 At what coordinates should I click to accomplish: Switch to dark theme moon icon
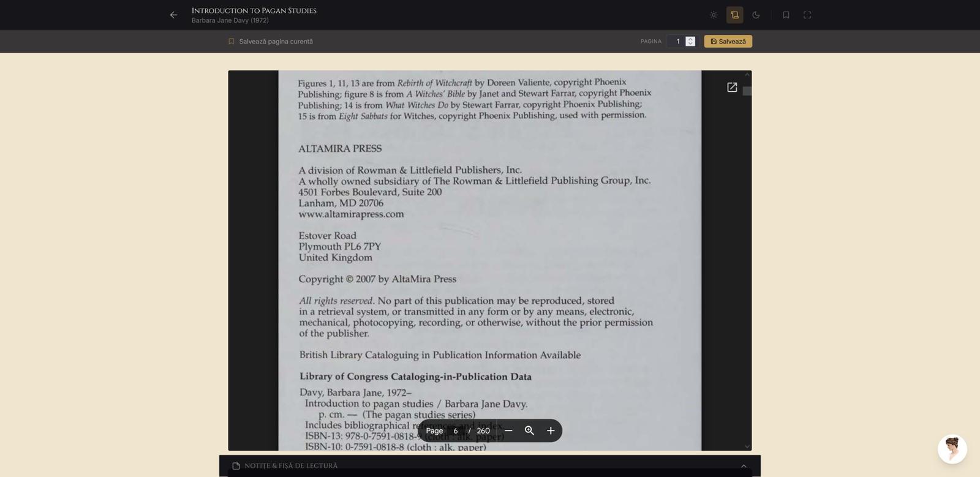(756, 15)
